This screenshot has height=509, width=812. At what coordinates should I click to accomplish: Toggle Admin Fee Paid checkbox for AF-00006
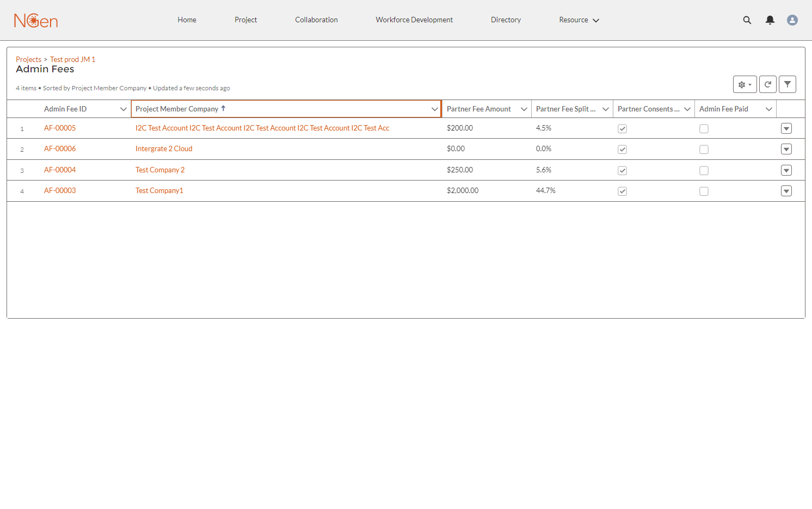point(704,150)
